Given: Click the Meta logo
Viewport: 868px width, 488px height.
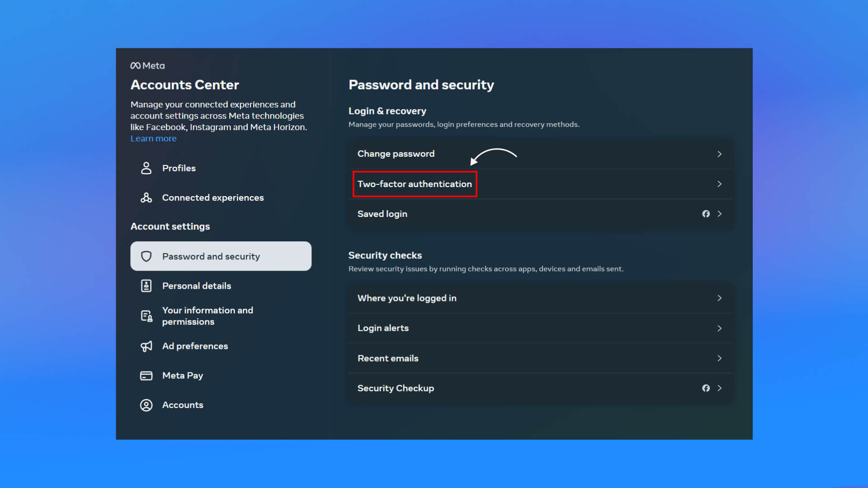Looking at the screenshot, I should click(x=147, y=66).
